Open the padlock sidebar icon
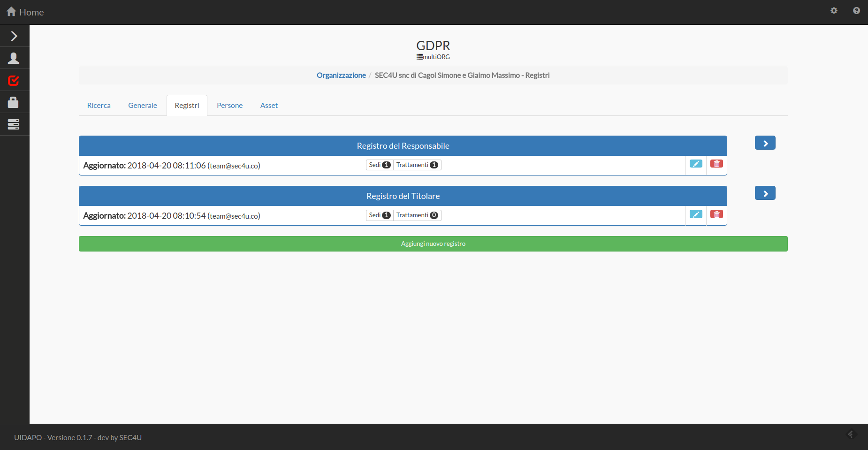The width and height of the screenshot is (868, 450). (14, 102)
